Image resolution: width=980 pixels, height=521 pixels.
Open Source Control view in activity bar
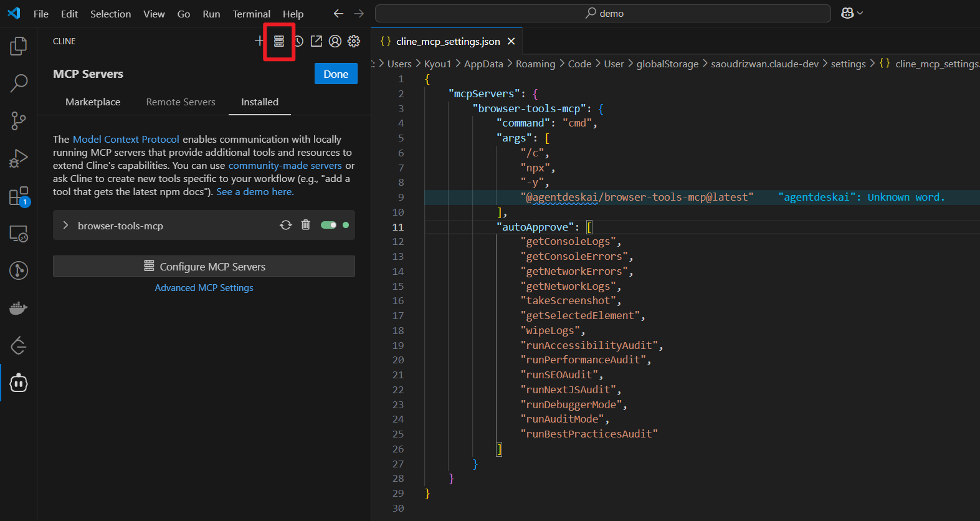tap(19, 121)
